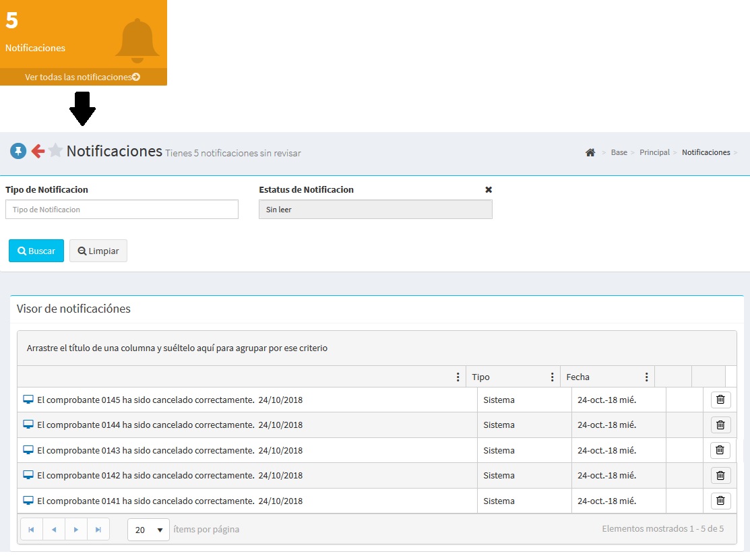Click the home icon in breadcrumb

coord(590,153)
